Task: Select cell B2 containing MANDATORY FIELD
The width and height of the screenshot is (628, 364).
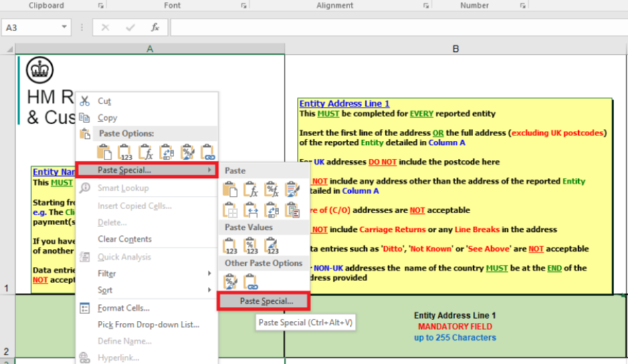Action: (455, 326)
